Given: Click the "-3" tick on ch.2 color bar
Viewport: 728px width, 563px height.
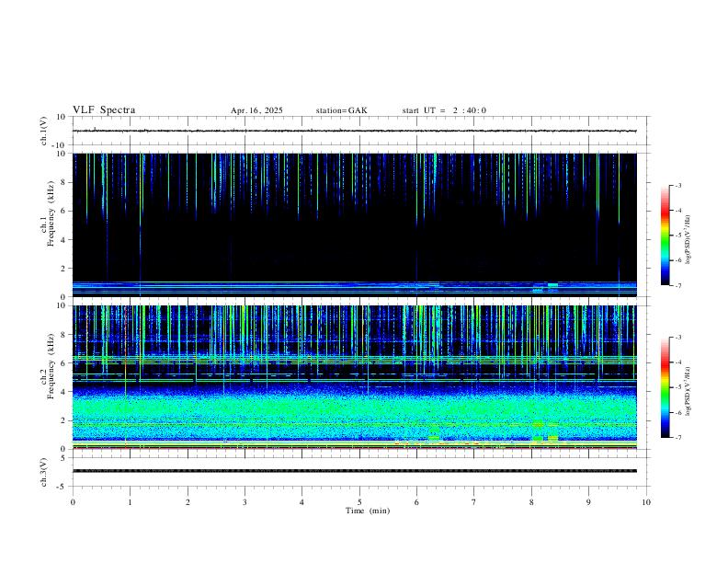Looking at the screenshot, I should [x=677, y=338].
